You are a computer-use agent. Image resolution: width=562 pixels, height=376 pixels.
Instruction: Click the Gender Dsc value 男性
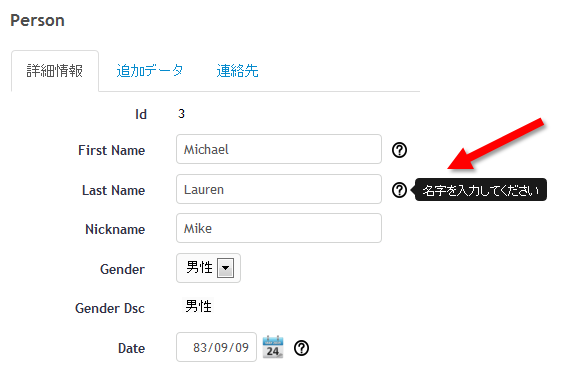pos(198,306)
